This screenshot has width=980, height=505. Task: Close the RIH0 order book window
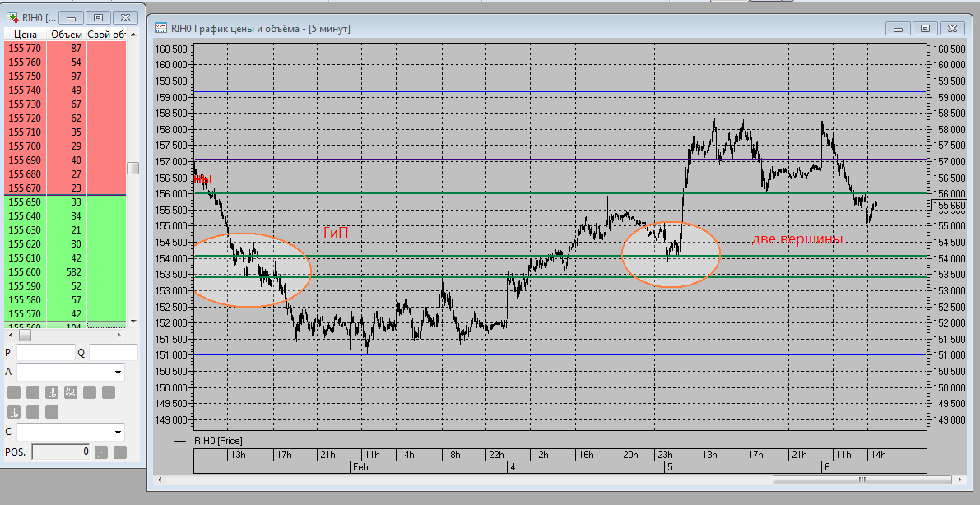(126, 18)
